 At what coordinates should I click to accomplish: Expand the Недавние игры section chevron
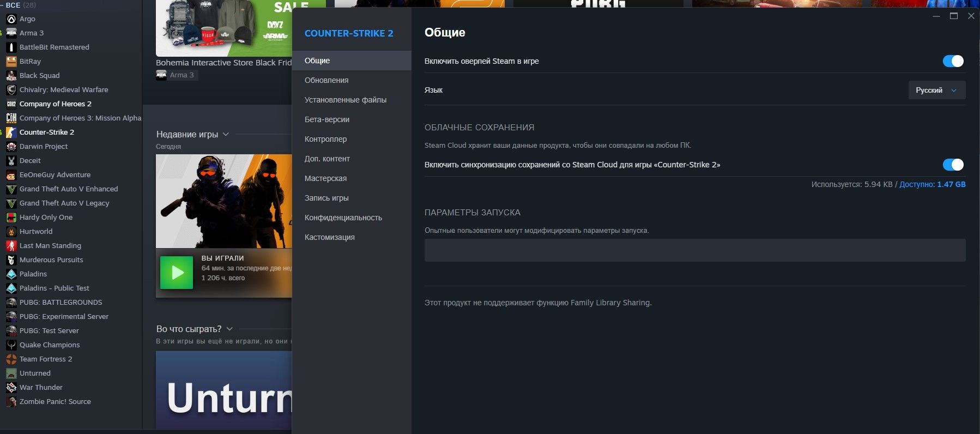(226, 135)
